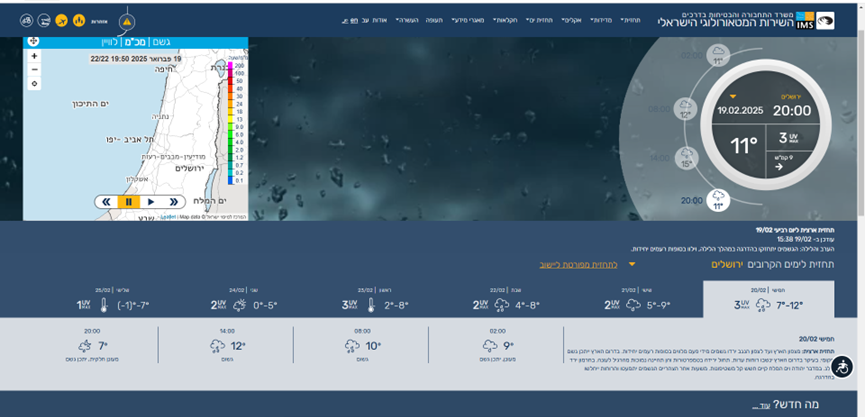Skip radar animation to last frame
The image size is (865, 417).
[173, 202]
